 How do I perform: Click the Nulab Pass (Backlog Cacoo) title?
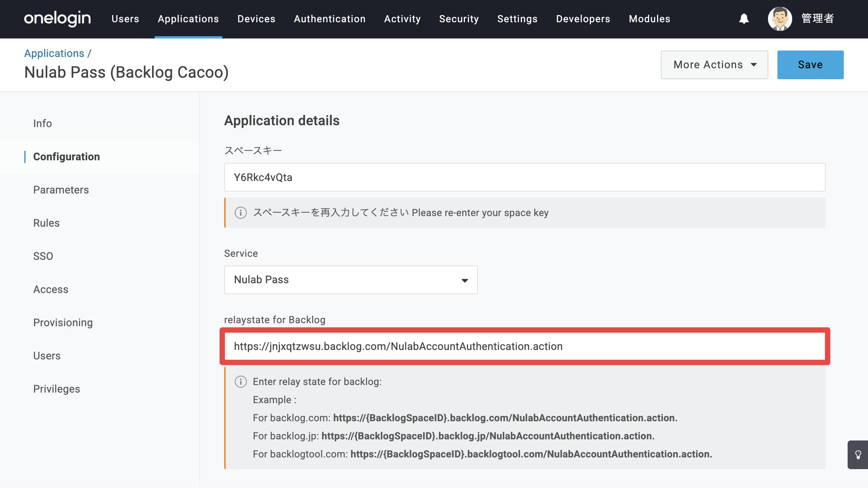tap(126, 72)
